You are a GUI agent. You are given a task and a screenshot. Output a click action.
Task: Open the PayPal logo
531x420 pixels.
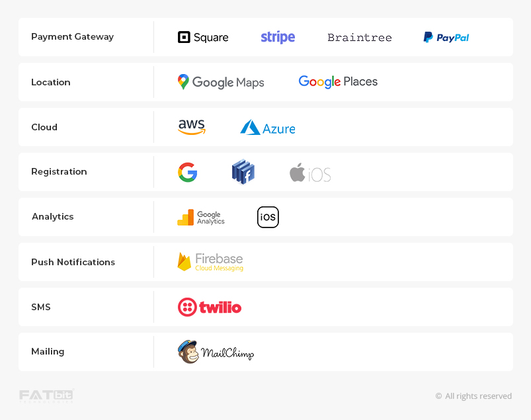click(446, 37)
